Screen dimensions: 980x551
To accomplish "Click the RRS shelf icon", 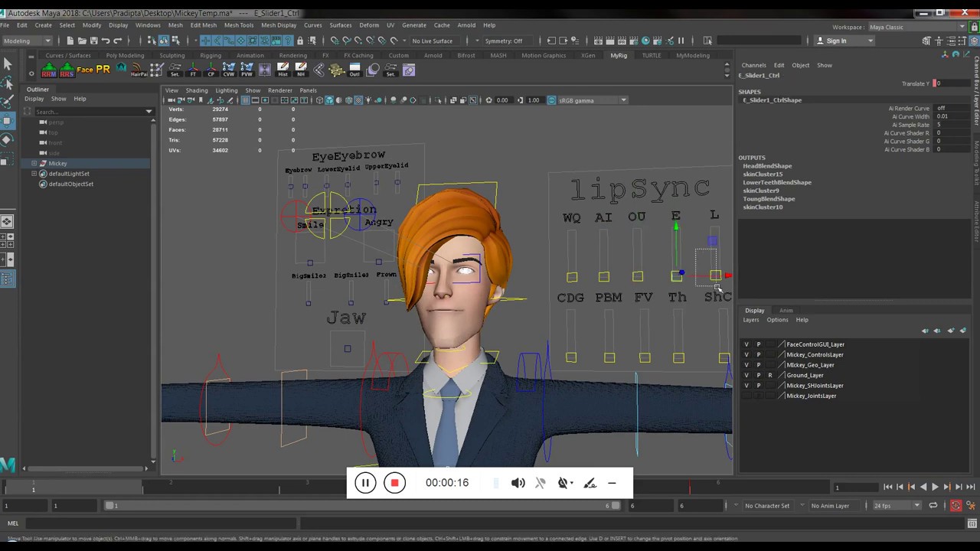I will pos(67,70).
